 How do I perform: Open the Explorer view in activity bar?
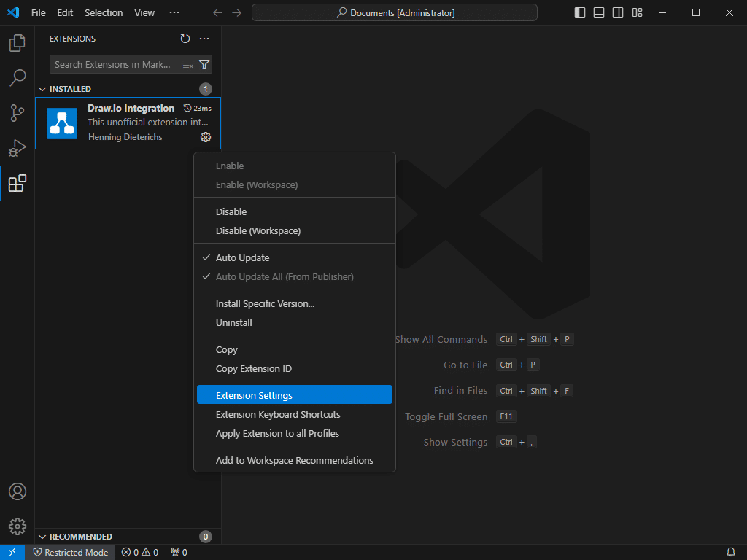click(18, 43)
